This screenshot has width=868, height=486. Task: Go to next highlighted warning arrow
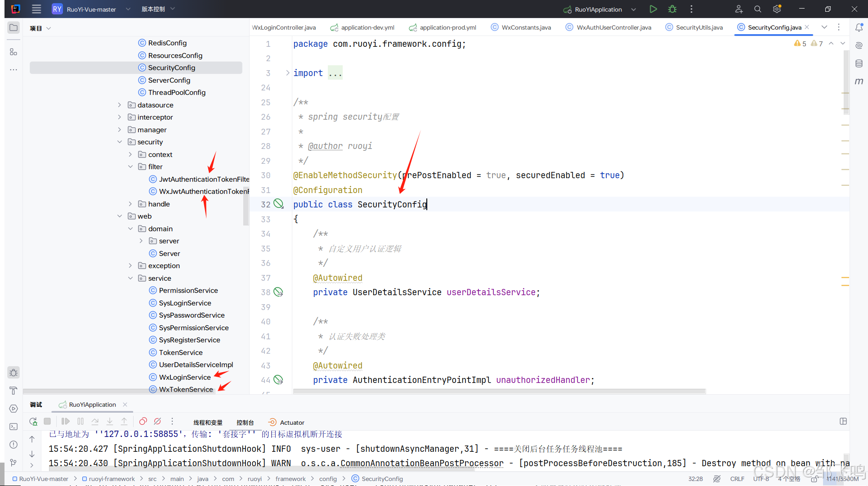coord(843,43)
